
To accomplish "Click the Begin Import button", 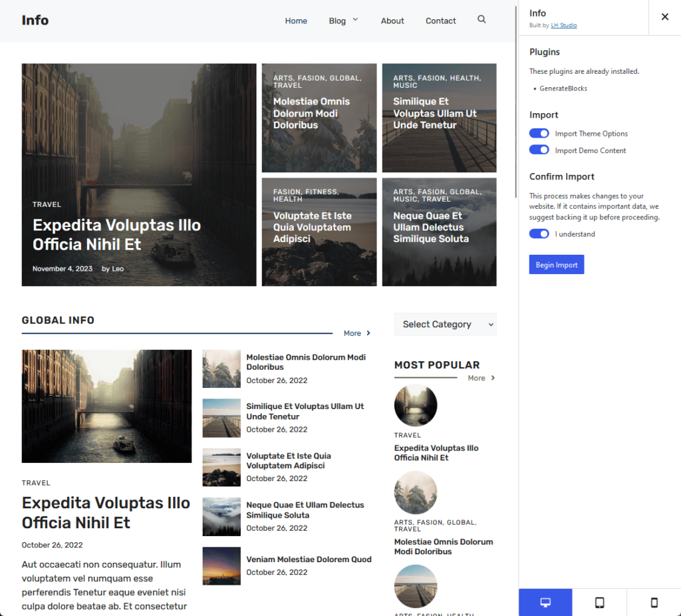I will pos(557,265).
